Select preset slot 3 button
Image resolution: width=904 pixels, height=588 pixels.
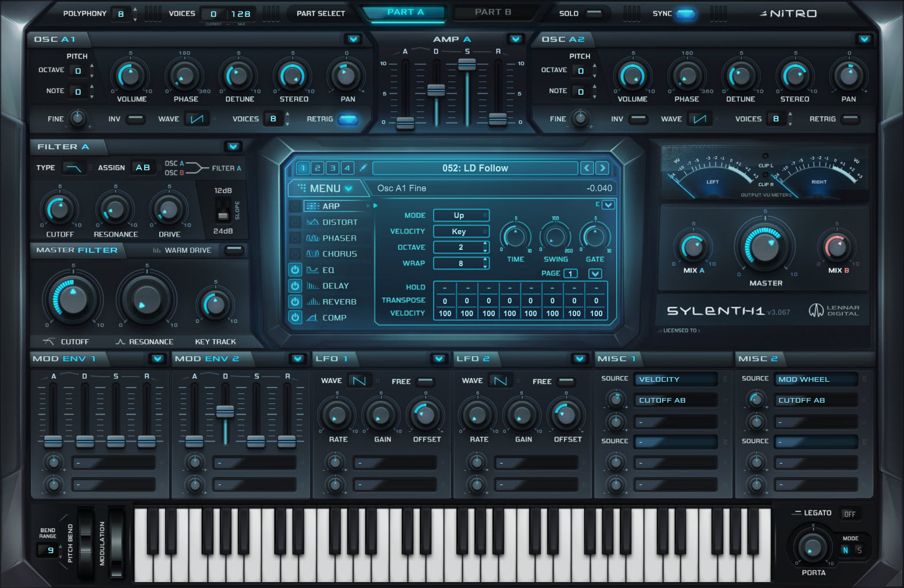[333, 168]
